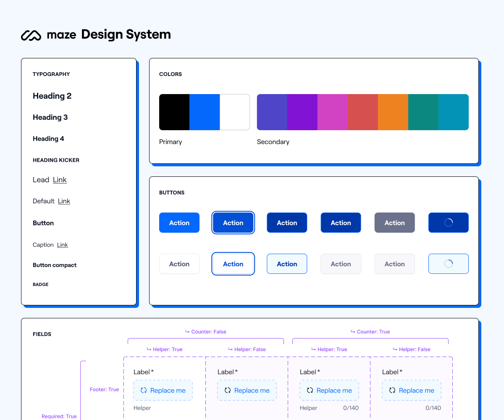This screenshot has width=504, height=420.
Task: Click the Caption Link
Action: click(62, 245)
